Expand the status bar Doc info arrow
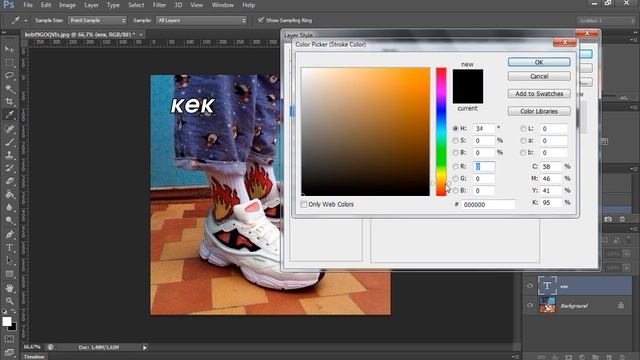 (x=144, y=347)
